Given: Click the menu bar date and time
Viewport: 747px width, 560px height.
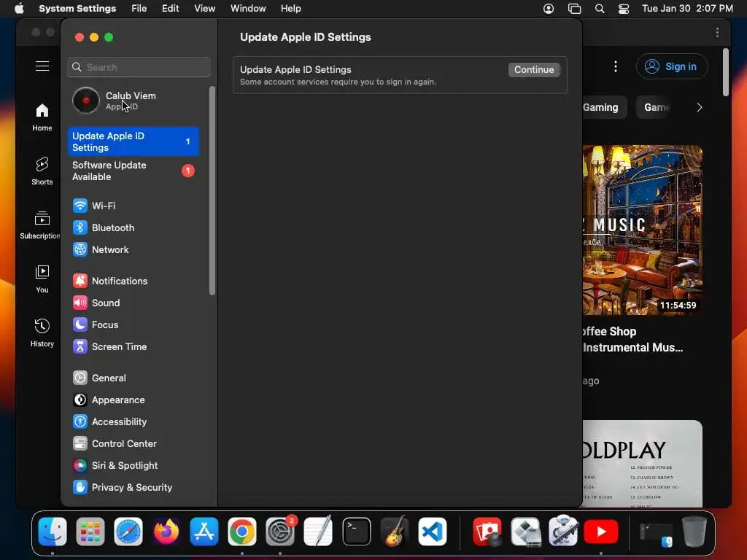Looking at the screenshot, I should click(687, 9).
